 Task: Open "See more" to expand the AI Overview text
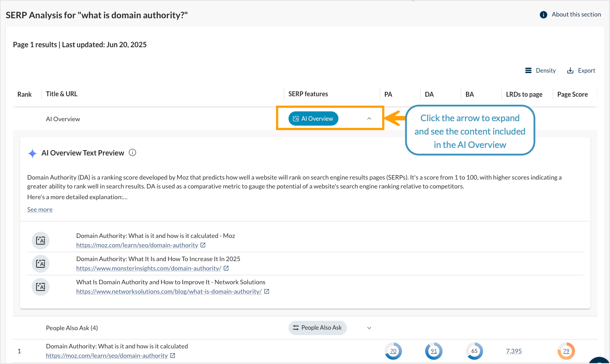tap(40, 209)
